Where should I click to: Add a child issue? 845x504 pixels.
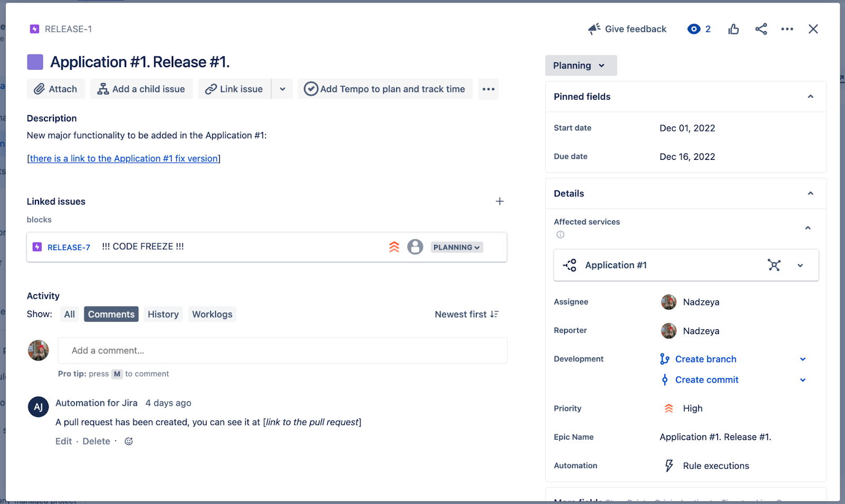coord(142,89)
